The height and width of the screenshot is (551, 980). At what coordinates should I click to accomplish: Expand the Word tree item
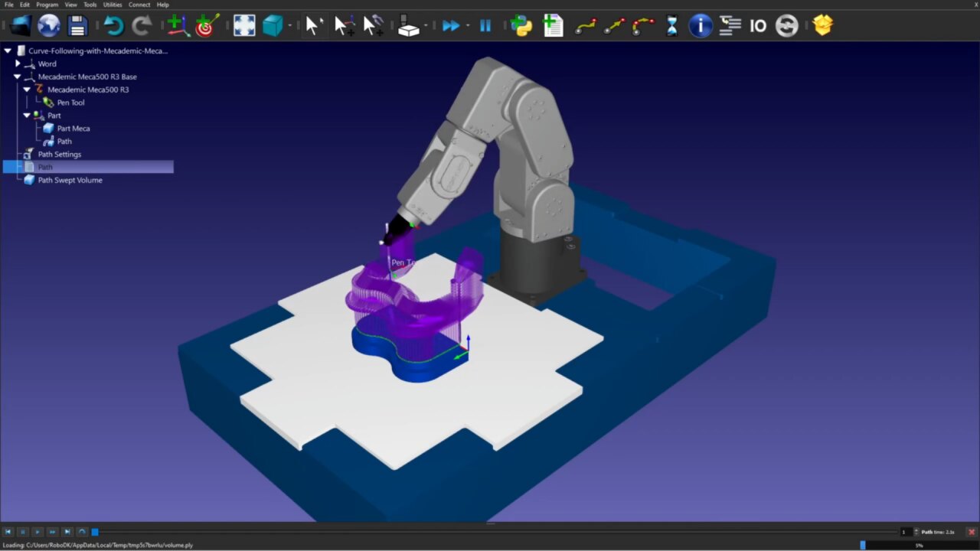18,64
